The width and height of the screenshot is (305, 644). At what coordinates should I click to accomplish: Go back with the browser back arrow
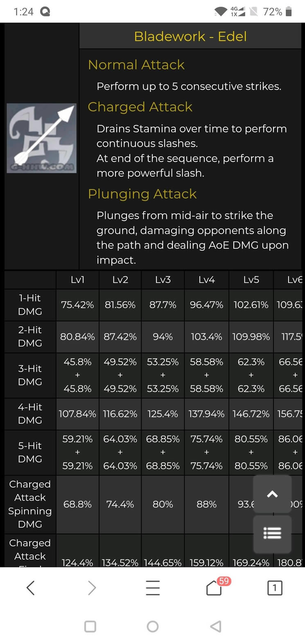tap(30, 588)
